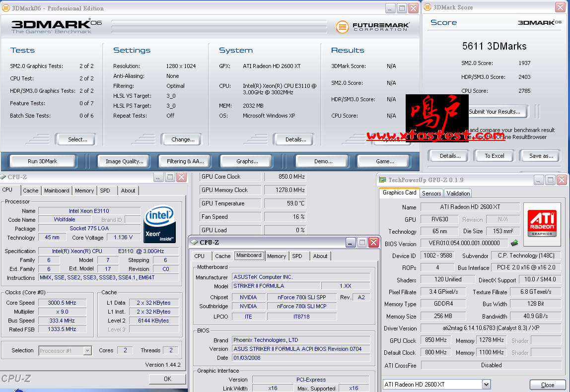
Task: Expand the ATI Radeon HD 2600 XT dropdown
Action: click(x=486, y=385)
